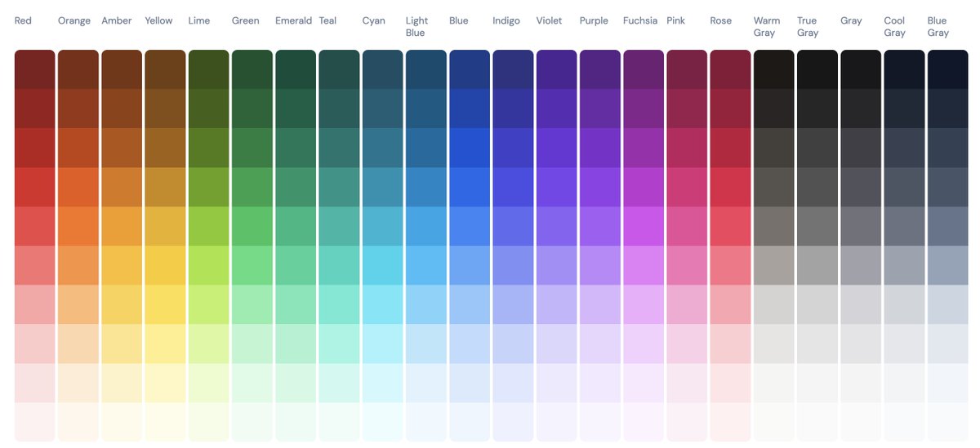Pick the lightest Light Blue swatch
This screenshot has width=980, height=448.
(x=426, y=422)
